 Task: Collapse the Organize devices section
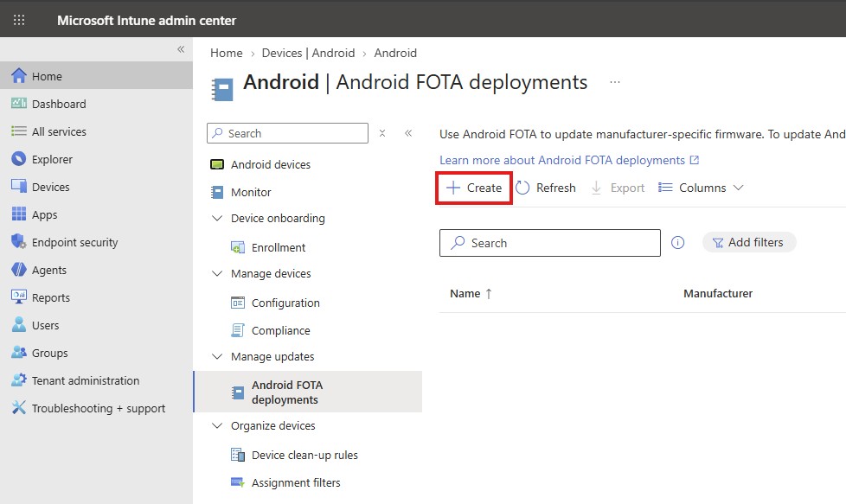pos(217,426)
